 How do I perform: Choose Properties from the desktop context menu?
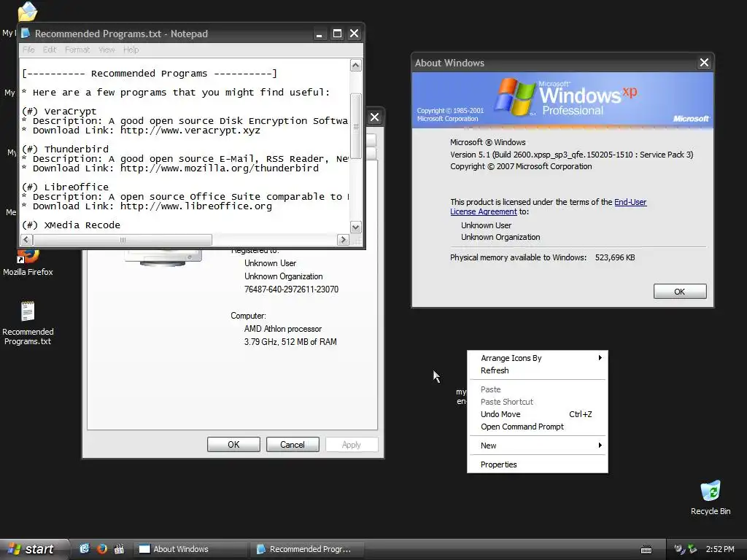pos(538,464)
